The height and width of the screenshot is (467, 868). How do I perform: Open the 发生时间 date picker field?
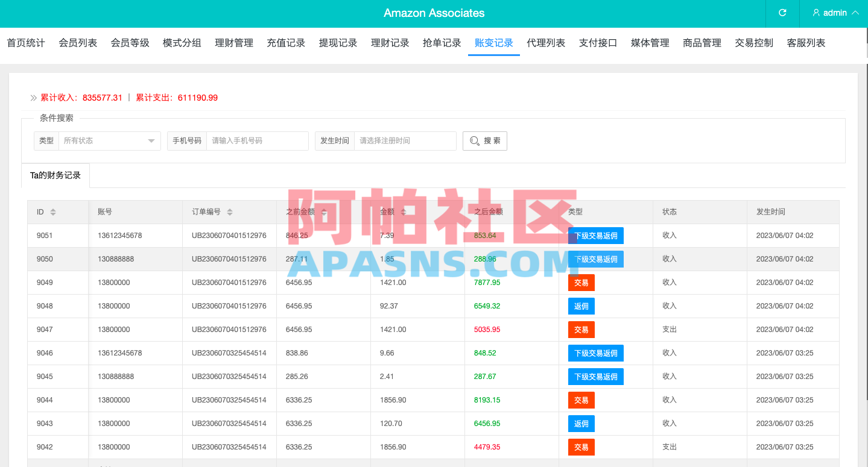point(405,140)
